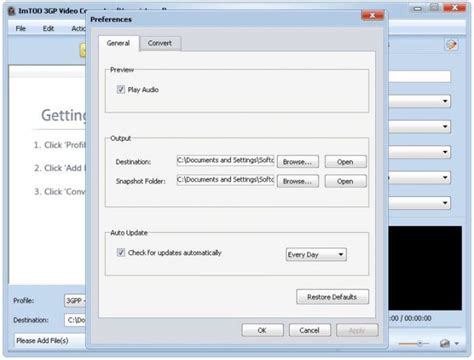Open the topmost dropdown arrow in the right settings panel

[x=445, y=101]
